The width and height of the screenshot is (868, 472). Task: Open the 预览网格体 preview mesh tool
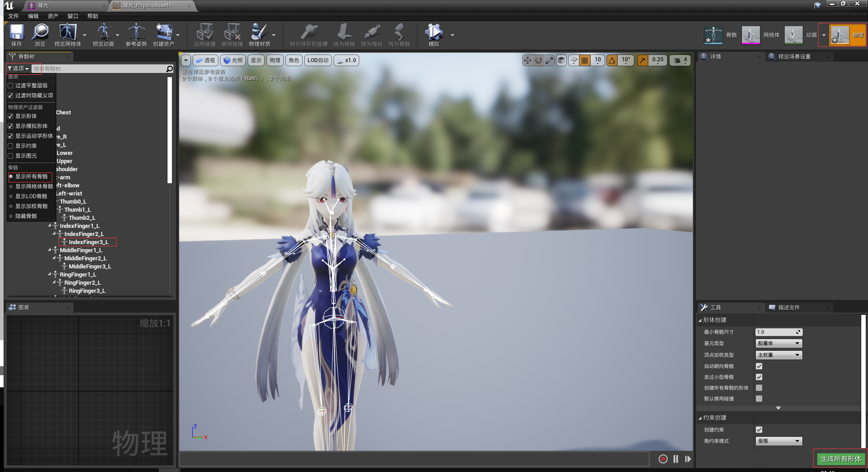(x=68, y=35)
